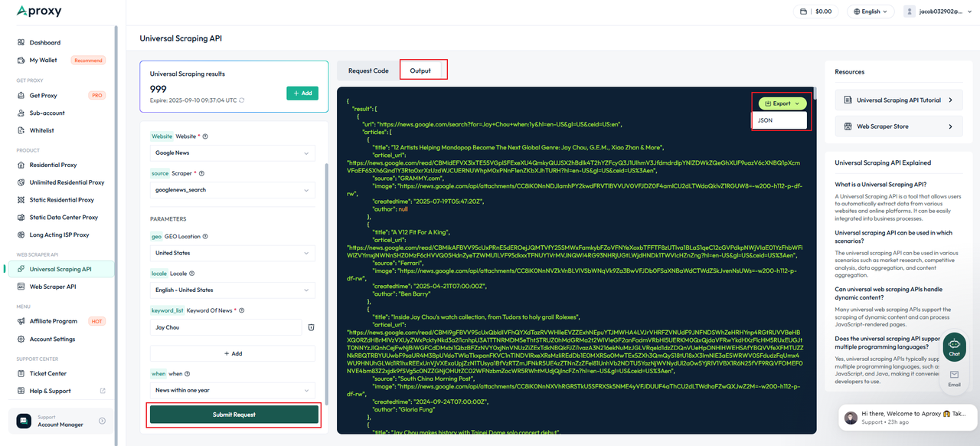Open My Wallet page

(x=43, y=60)
